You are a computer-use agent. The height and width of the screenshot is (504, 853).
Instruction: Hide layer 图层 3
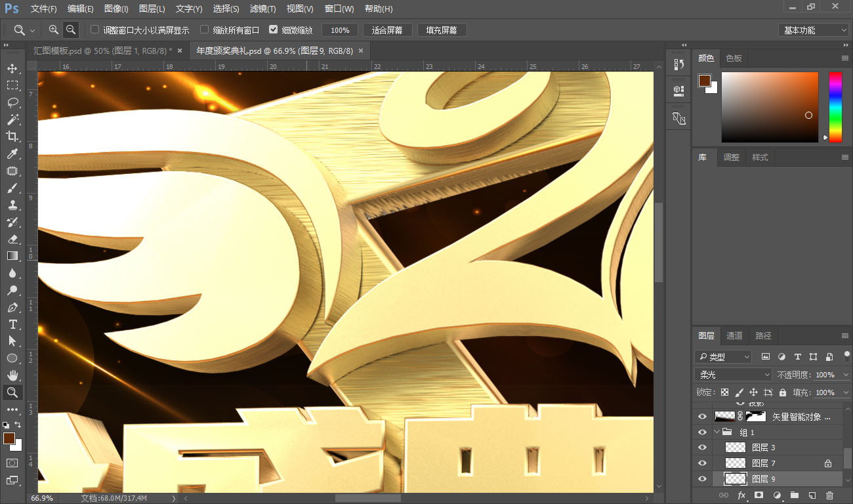pyautogui.click(x=703, y=448)
